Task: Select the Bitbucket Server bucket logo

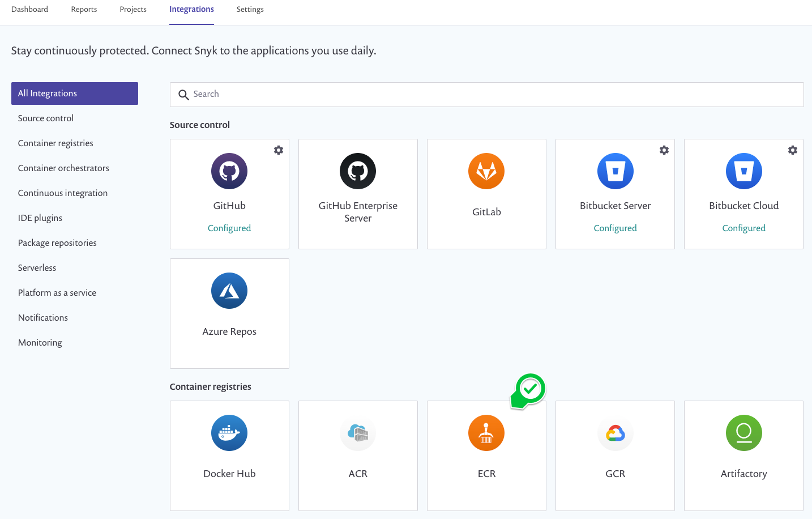Action: click(616, 171)
